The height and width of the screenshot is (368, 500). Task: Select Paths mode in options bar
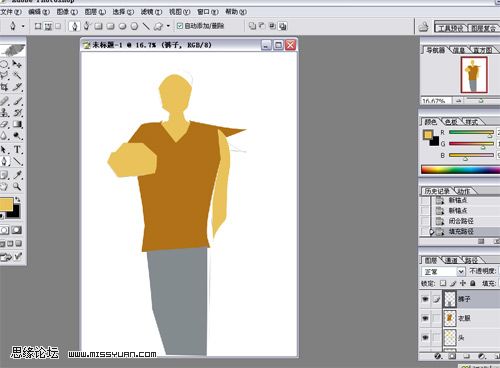click(48, 26)
